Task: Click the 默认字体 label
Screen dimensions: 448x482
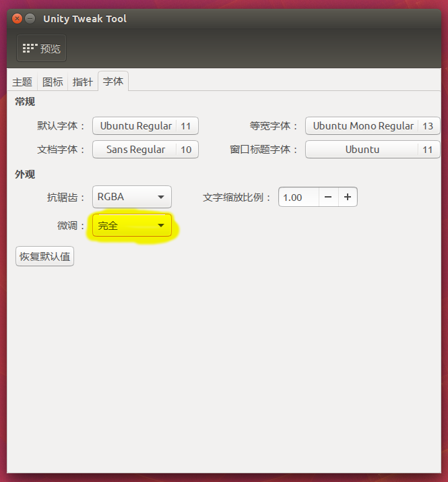Action: pos(61,126)
